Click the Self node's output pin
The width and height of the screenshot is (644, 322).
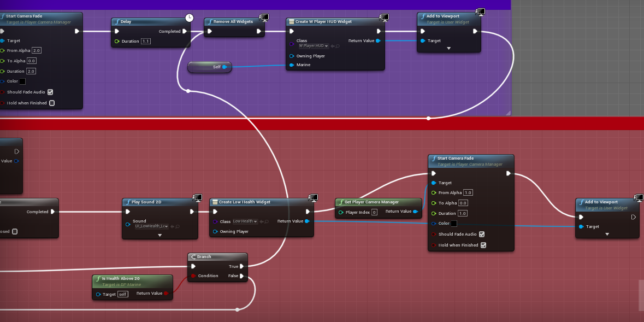[224, 67]
